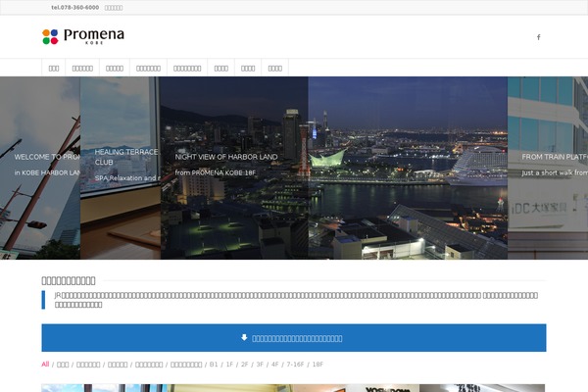Select the 'Healing Terrace' club slide
Image resolution: width=588 pixels, height=392 pixels.
click(120, 168)
